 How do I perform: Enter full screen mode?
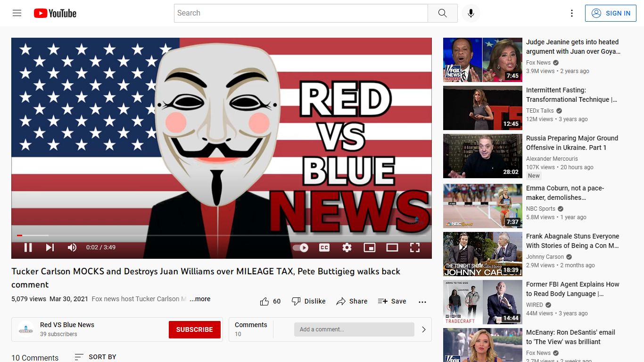click(x=415, y=247)
